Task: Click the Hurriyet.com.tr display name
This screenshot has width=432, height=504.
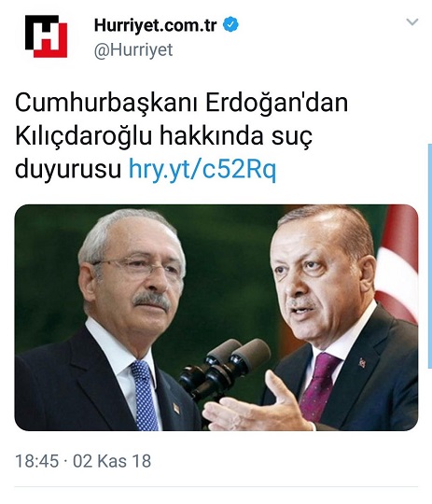Action: click(155, 25)
